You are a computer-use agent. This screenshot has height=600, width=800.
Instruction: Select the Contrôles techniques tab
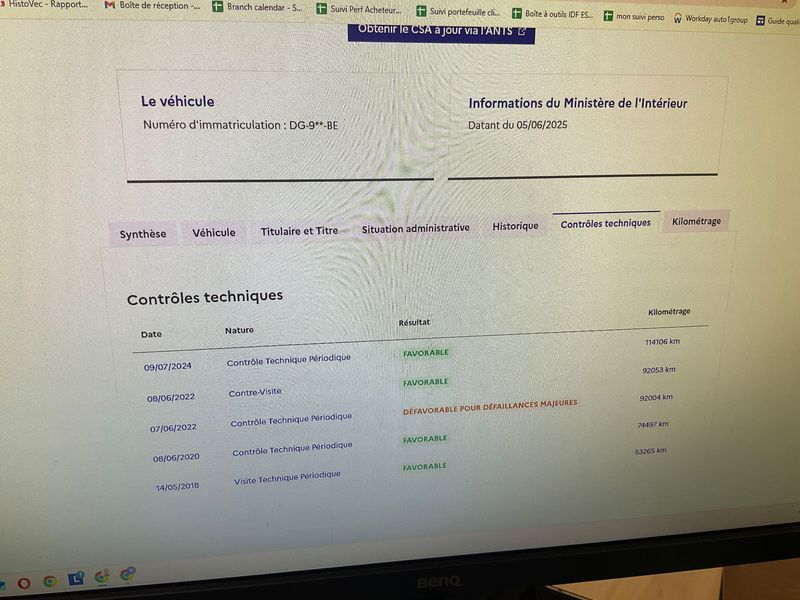(x=606, y=223)
